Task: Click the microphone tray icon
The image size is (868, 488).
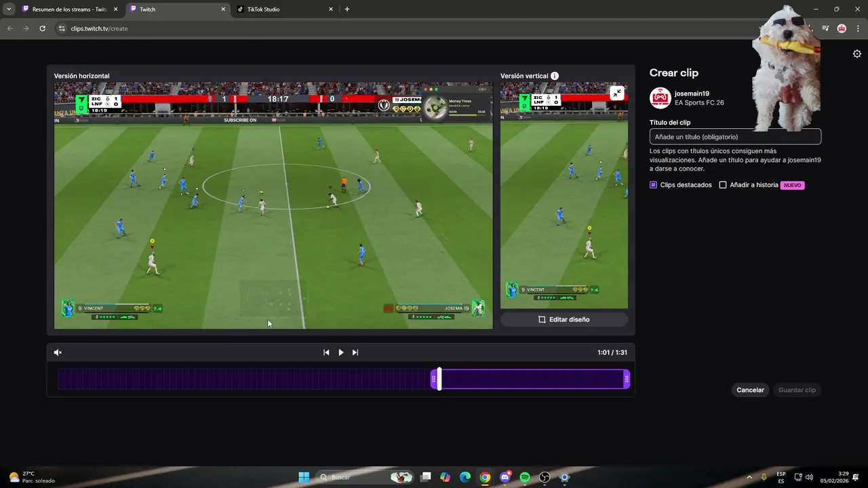Action: [764, 477]
